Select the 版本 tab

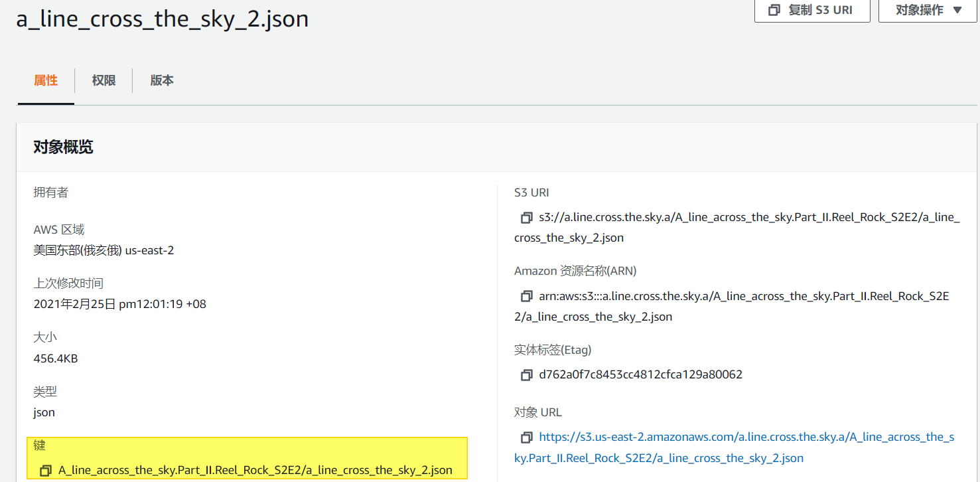tap(162, 80)
